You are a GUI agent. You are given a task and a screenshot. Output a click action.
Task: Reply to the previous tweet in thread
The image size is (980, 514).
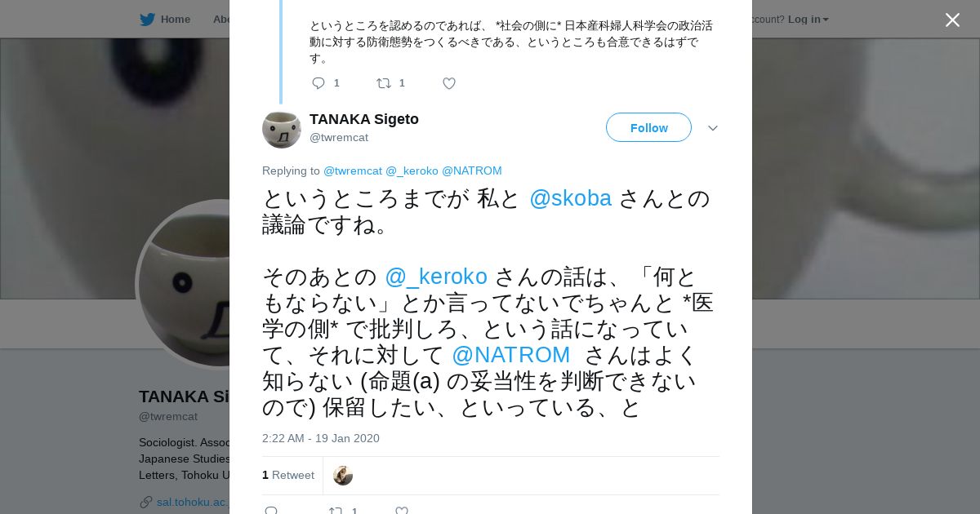[x=318, y=83]
